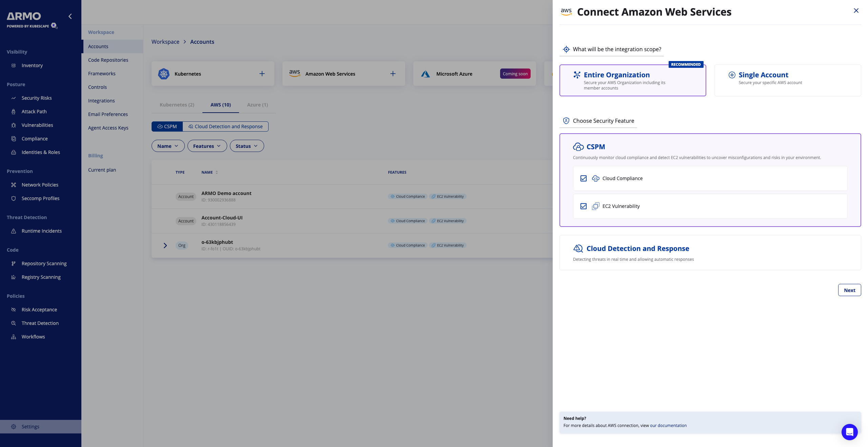Uncheck the Cloud Compliance checkbox
The height and width of the screenshot is (447, 868).
point(583,178)
